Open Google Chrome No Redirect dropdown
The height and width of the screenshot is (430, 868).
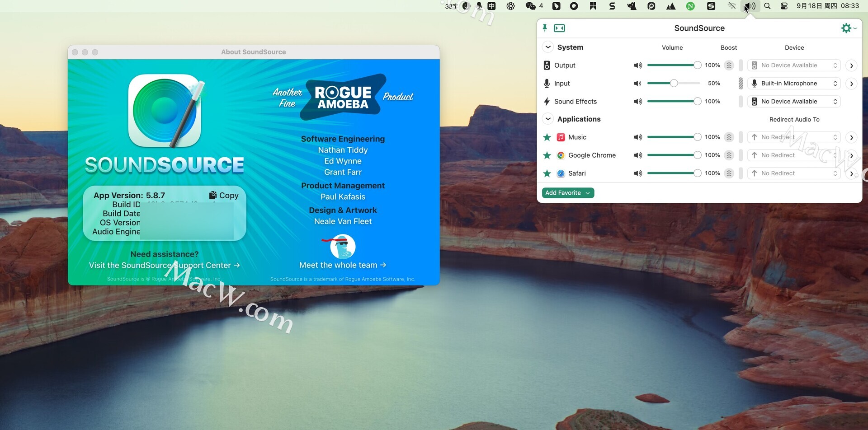click(794, 155)
